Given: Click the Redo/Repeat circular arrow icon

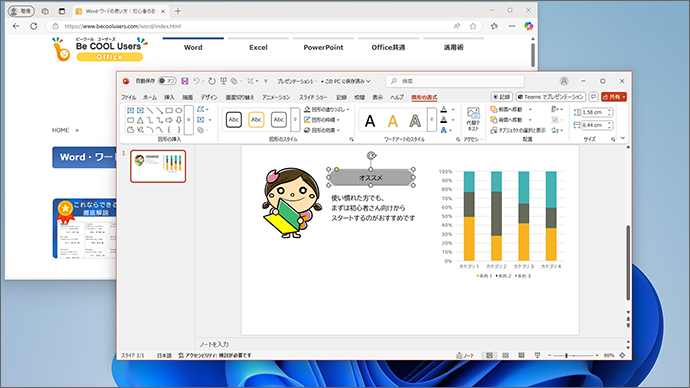Looking at the screenshot, I should click(212, 81).
